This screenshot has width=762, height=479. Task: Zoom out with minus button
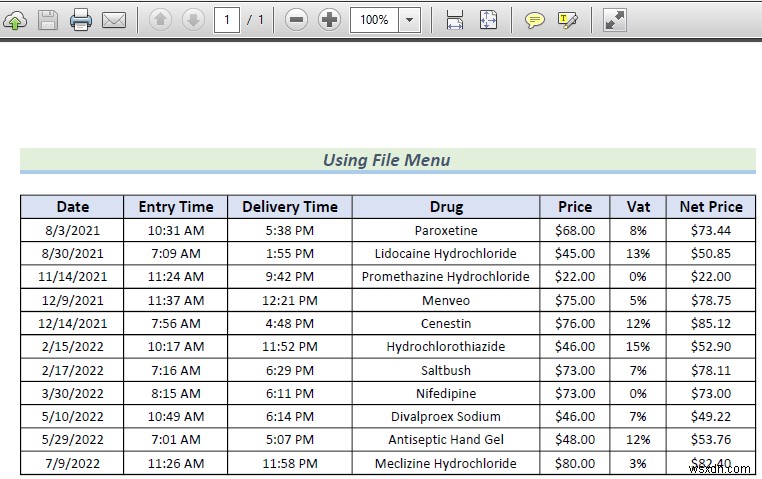(296, 20)
